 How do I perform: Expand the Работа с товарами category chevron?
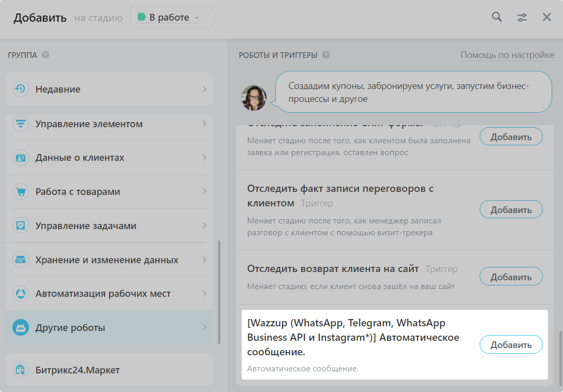pos(205,191)
